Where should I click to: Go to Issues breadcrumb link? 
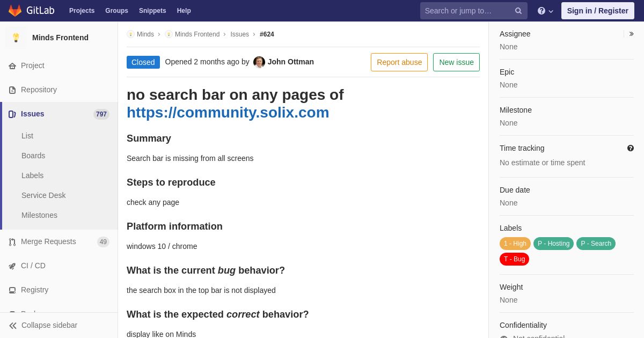(x=239, y=34)
